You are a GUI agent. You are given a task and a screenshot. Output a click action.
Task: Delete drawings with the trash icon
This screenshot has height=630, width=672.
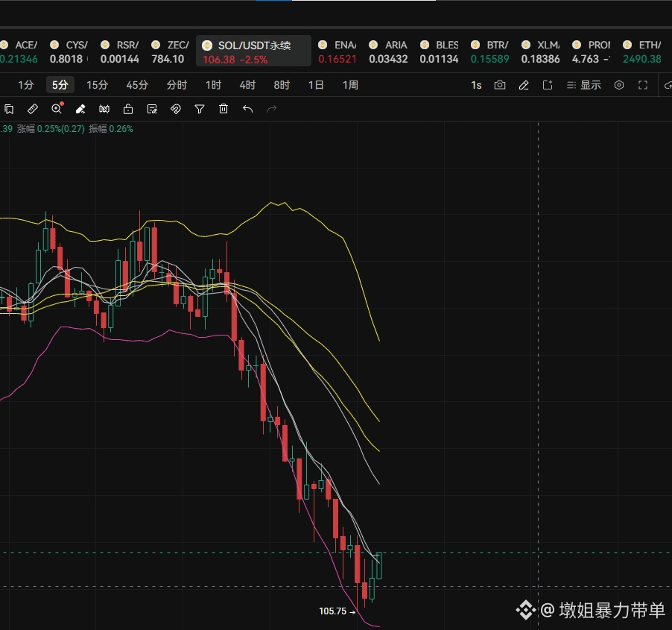point(224,109)
